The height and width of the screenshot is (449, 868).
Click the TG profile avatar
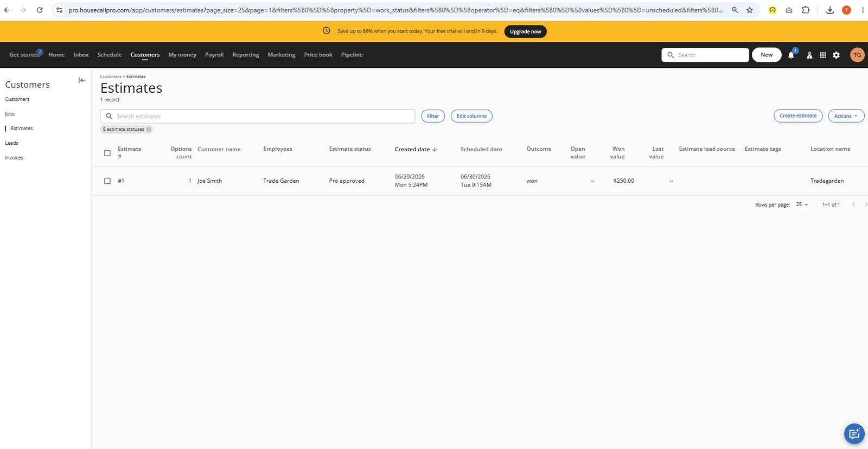point(857,55)
